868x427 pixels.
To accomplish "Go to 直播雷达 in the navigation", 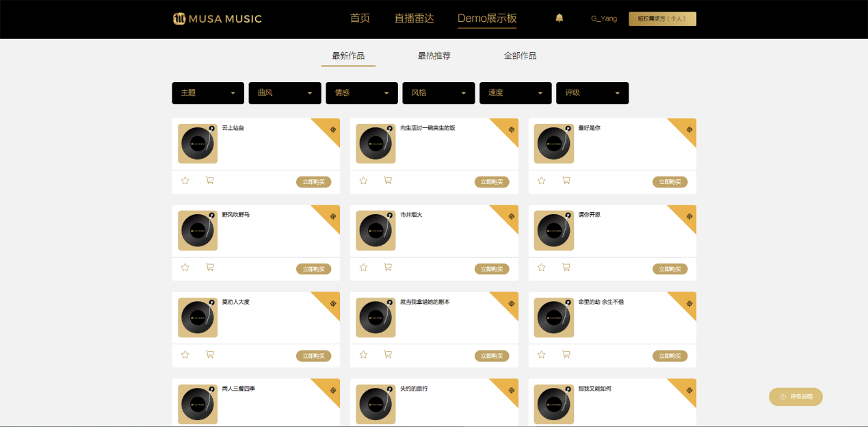I will (414, 18).
